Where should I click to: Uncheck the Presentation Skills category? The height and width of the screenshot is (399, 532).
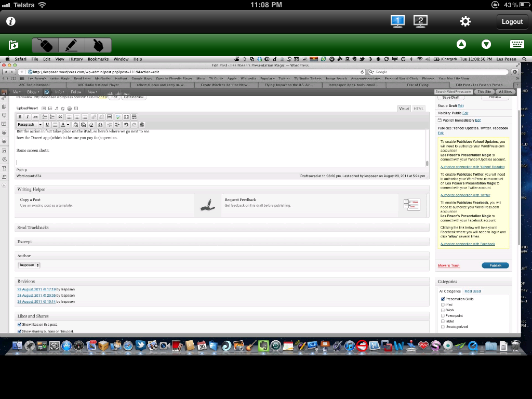tap(443, 299)
